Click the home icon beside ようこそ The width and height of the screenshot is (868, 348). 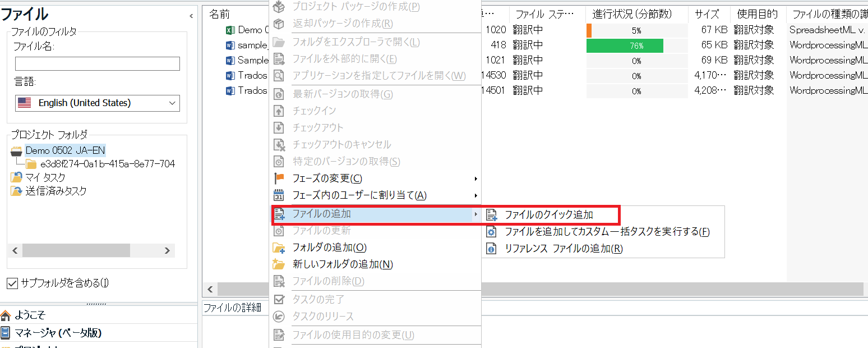point(6,315)
